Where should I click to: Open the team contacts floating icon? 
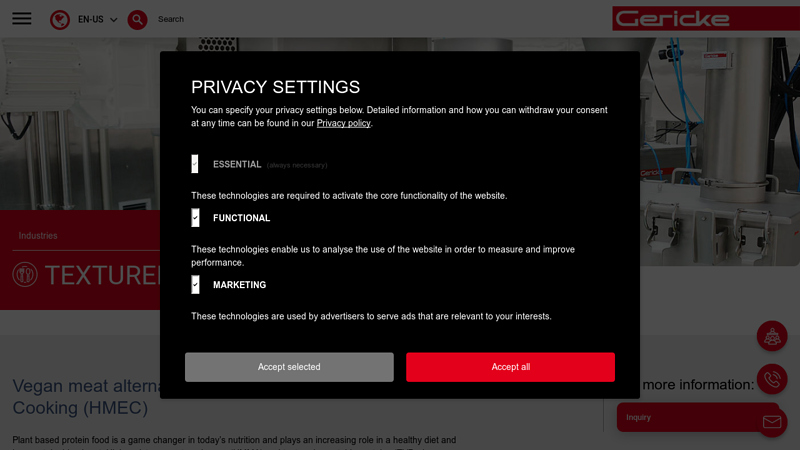point(772,336)
